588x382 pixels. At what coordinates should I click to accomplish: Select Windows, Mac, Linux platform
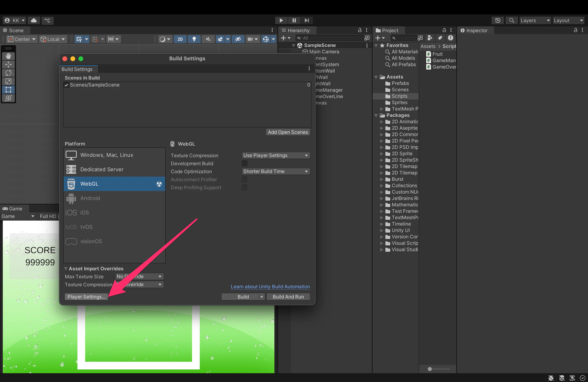[114, 155]
